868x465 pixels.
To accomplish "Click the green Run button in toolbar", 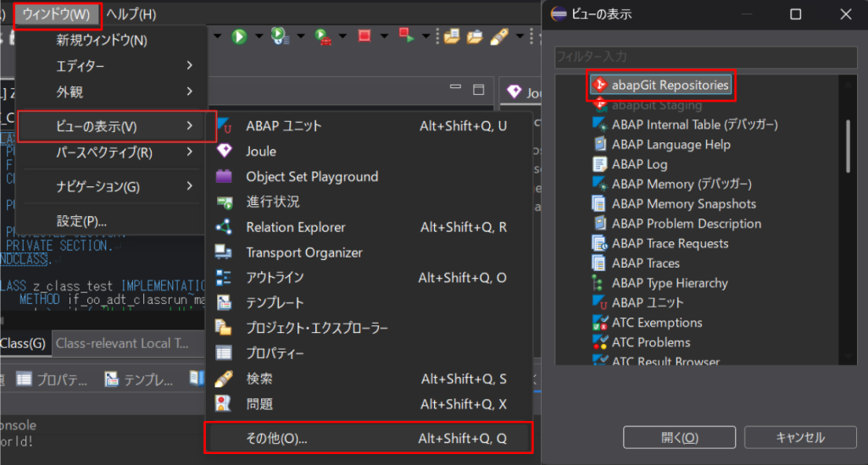I will [239, 36].
